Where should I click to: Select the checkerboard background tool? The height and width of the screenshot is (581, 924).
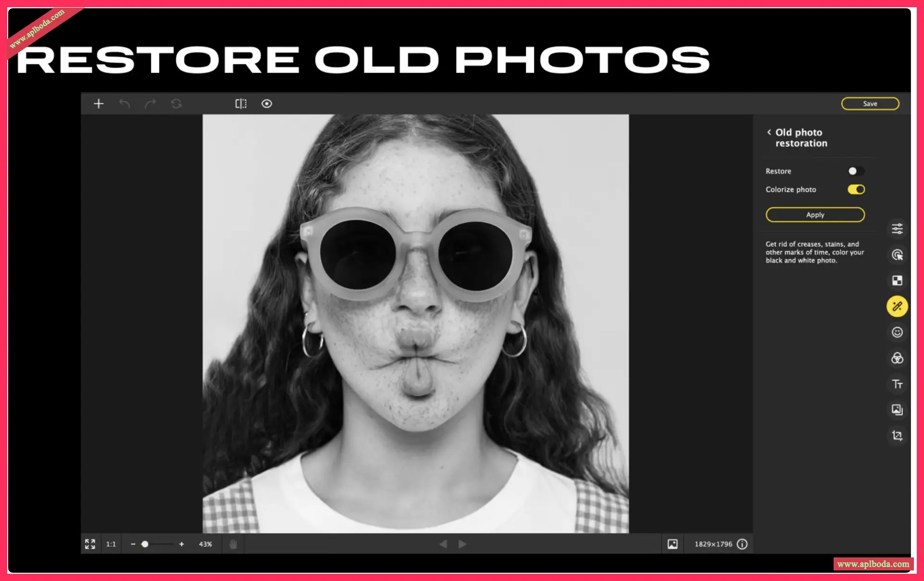(897, 280)
